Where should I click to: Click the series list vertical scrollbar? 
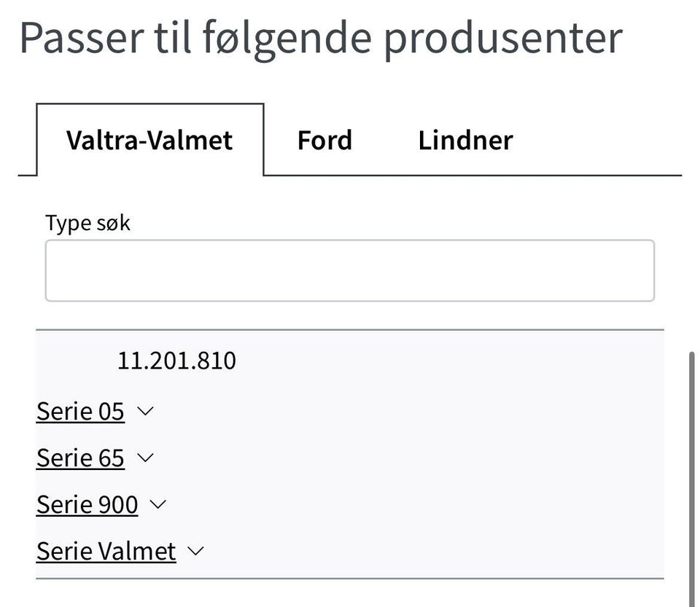pyautogui.click(x=691, y=474)
